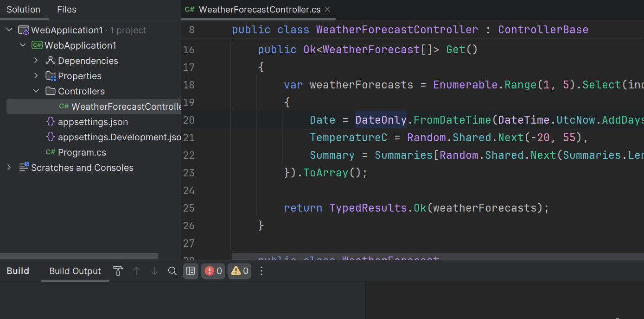Collapse the Controllers folder node
The image size is (644, 319).
[36, 91]
